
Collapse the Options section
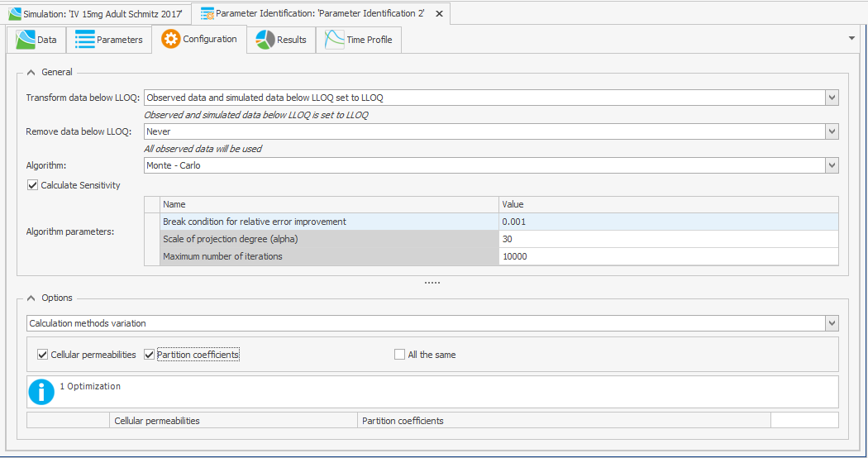(31, 298)
